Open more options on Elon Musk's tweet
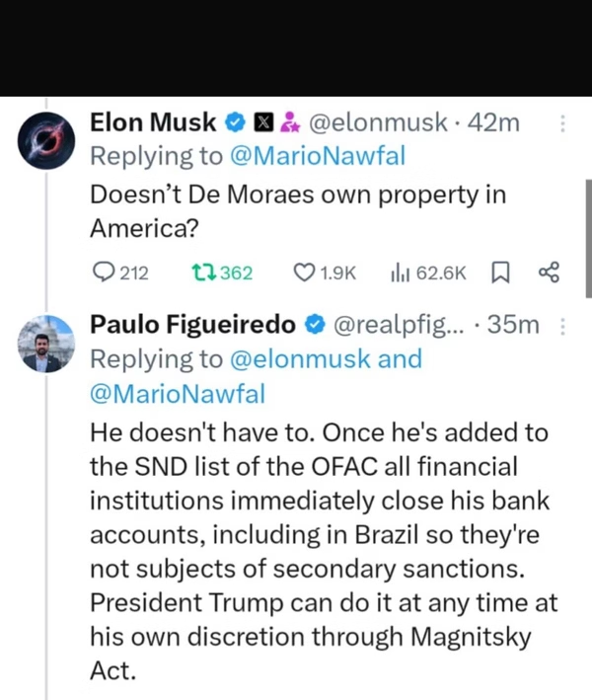 562,124
